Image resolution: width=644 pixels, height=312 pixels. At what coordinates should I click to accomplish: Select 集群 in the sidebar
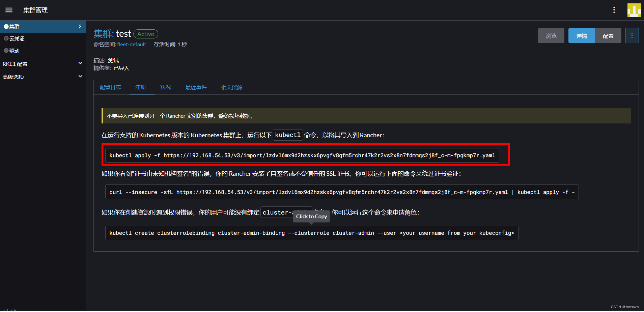43,26
